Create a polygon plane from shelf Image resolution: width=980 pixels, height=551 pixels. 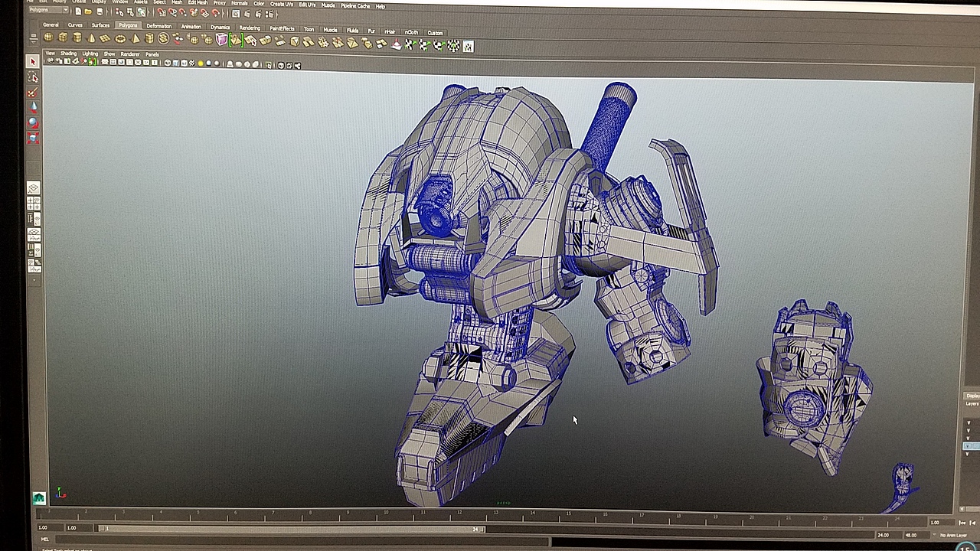pos(106,38)
